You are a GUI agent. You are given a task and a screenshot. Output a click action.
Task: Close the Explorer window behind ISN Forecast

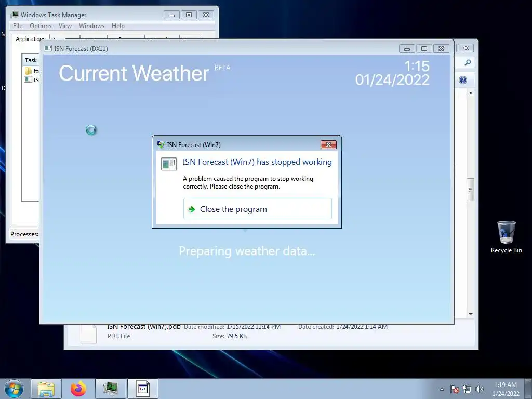466,48
